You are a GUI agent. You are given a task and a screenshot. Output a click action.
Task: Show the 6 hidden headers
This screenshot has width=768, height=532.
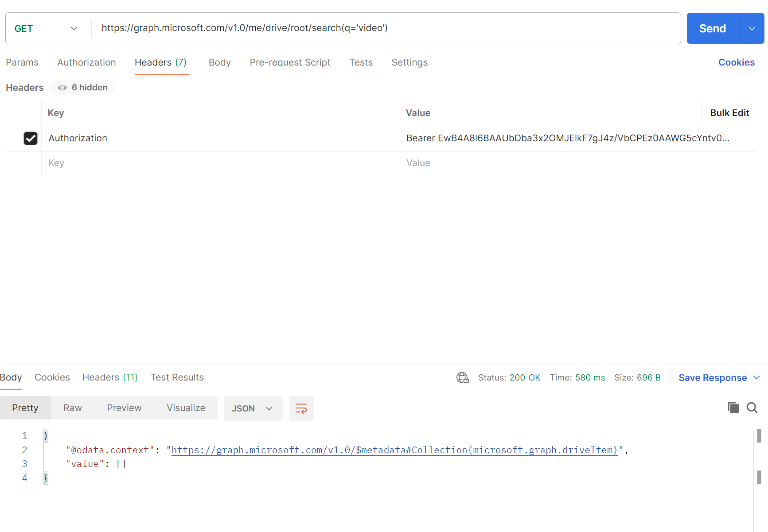click(x=83, y=88)
